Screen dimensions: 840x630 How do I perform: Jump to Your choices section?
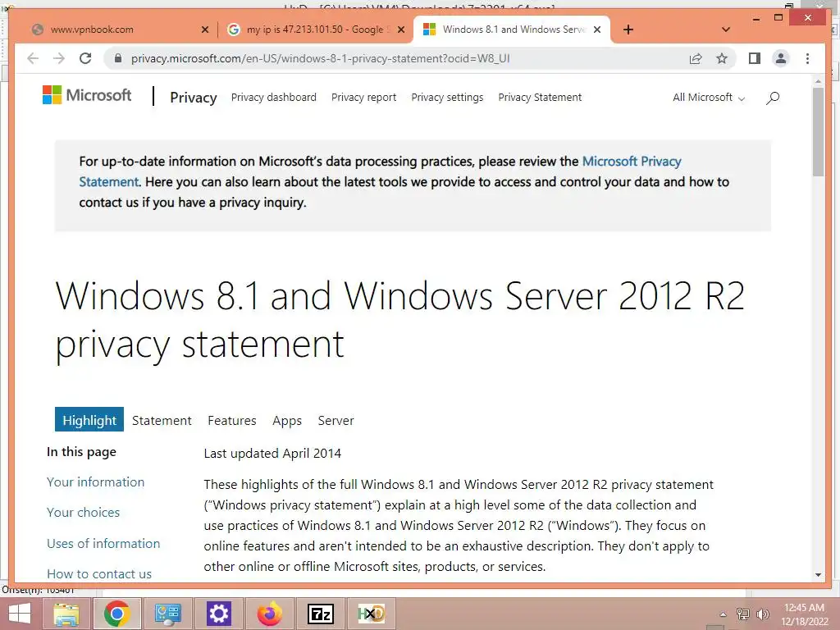(83, 513)
